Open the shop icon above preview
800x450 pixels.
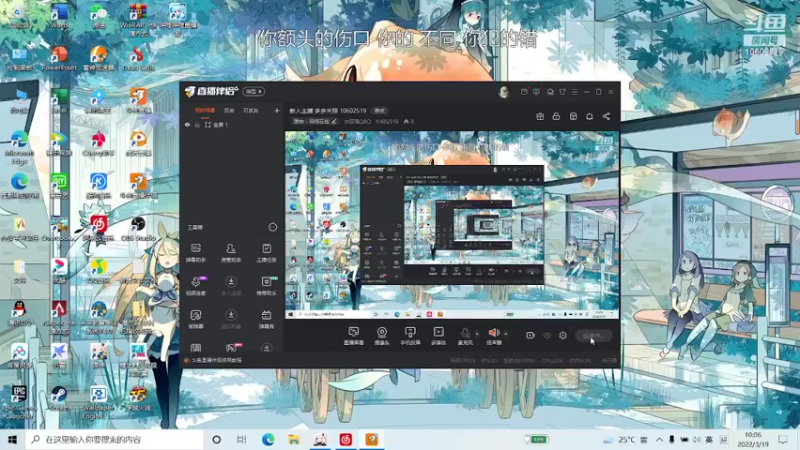tap(573, 116)
